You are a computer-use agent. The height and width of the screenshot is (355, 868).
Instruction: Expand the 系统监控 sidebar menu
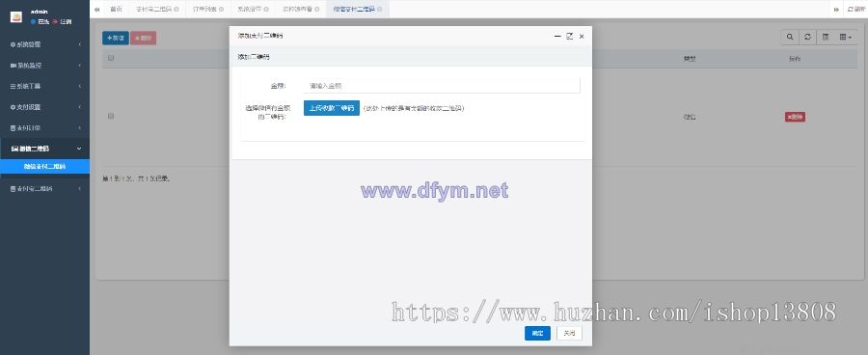click(44, 66)
